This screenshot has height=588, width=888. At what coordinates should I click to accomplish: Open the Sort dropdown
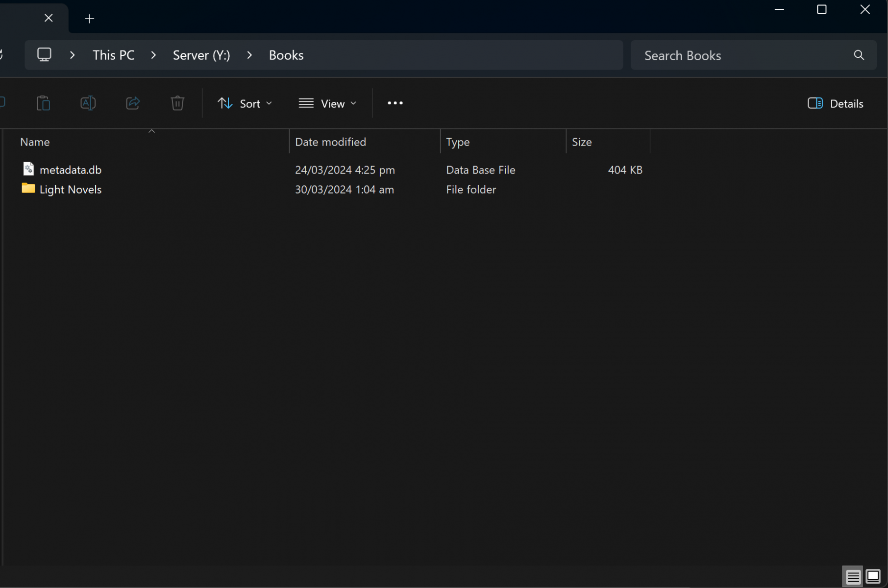click(x=245, y=103)
